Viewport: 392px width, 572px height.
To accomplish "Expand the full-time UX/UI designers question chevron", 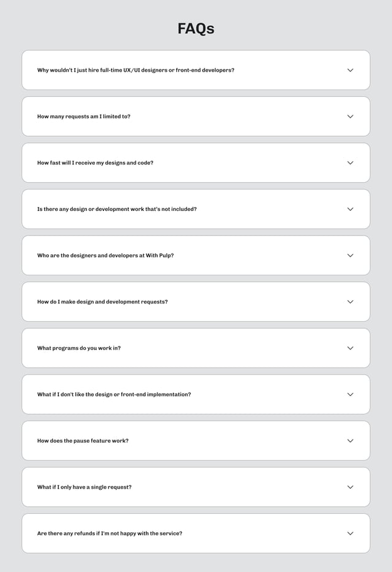I will point(350,71).
